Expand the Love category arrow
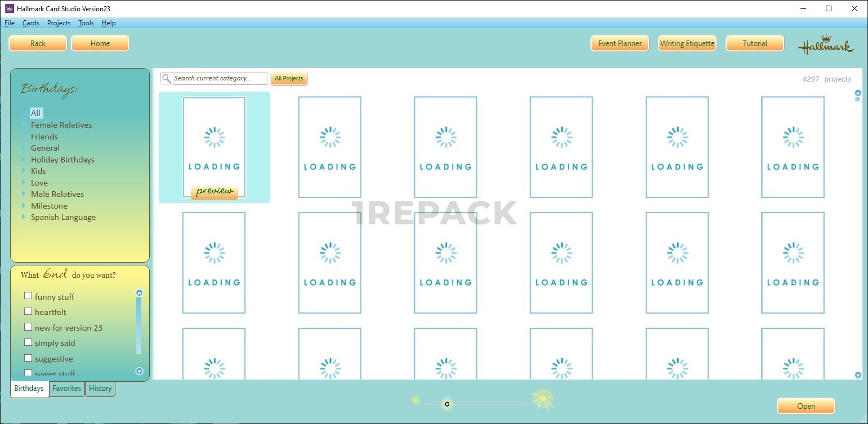Viewport: 868px width, 424px height. click(24, 183)
